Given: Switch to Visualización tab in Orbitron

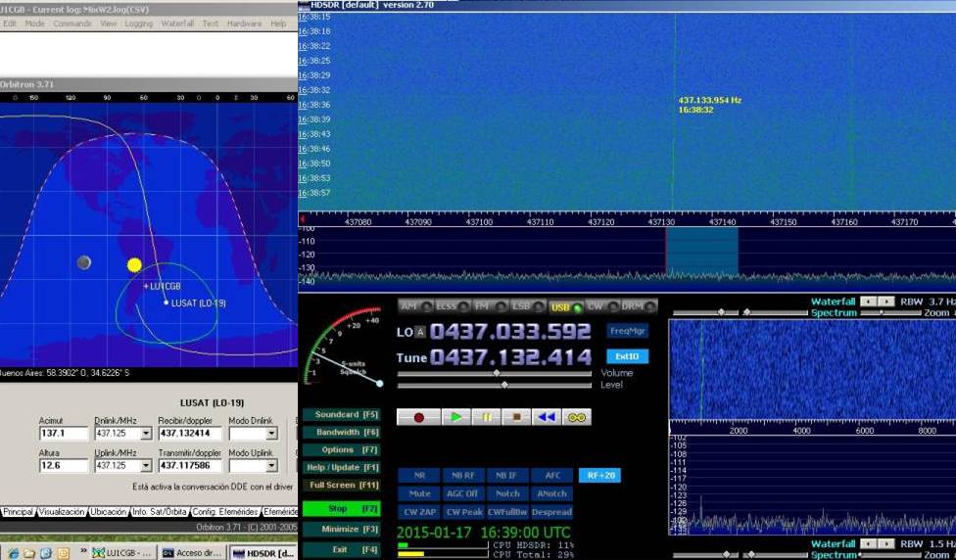Looking at the screenshot, I should click(62, 512).
